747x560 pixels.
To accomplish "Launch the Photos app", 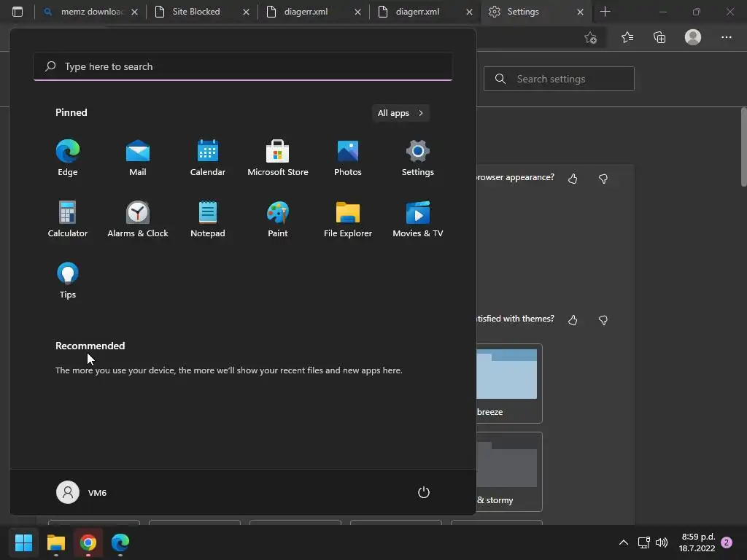I will point(348,158).
